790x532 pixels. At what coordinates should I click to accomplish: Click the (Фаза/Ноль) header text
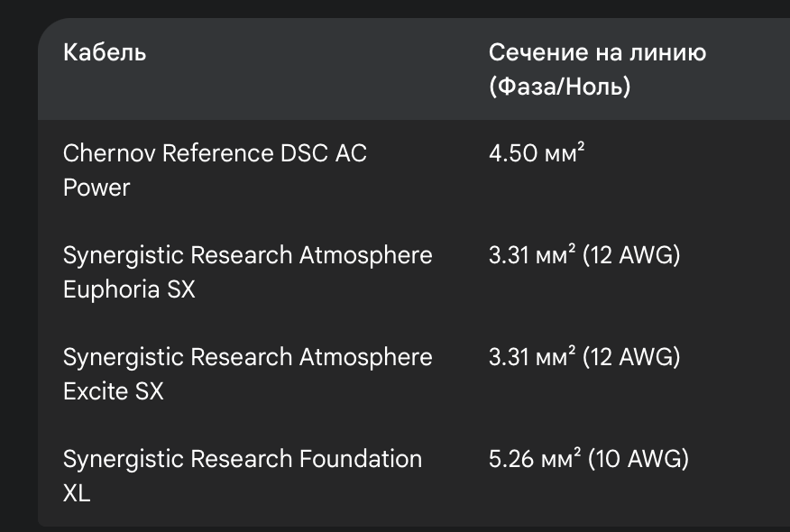pyautogui.click(x=559, y=87)
